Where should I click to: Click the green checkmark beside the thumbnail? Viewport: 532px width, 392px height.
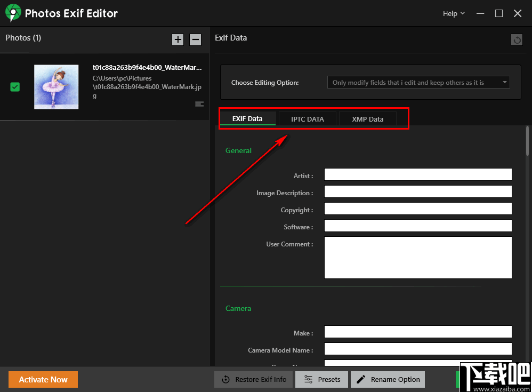click(x=14, y=86)
